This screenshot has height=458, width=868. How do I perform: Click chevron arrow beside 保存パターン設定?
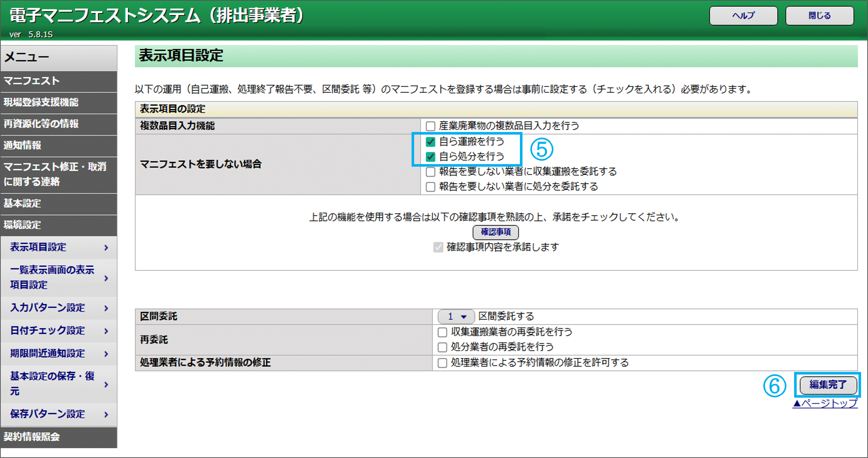[x=106, y=415]
